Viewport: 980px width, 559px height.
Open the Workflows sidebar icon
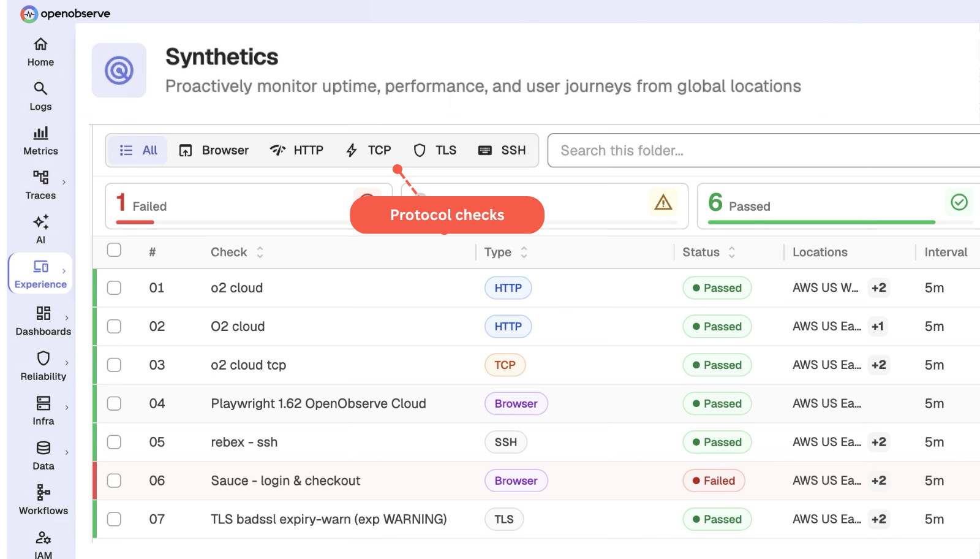[43, 492]
